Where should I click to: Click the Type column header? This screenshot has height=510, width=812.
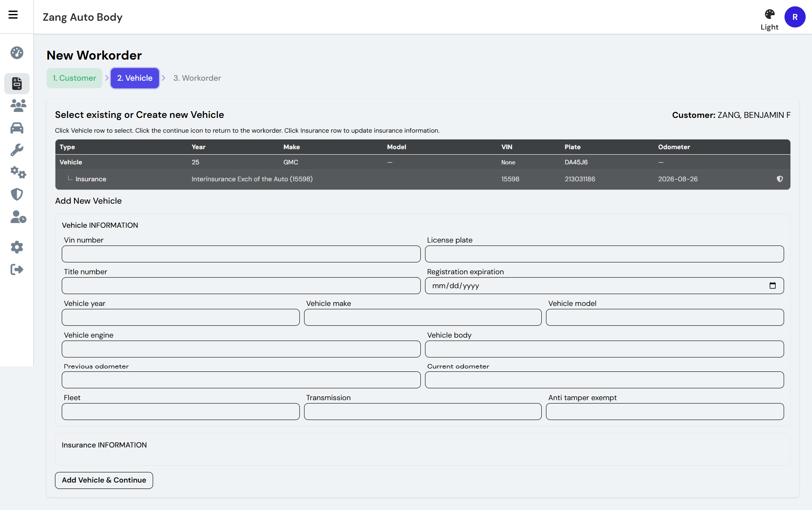click(67, 147)
